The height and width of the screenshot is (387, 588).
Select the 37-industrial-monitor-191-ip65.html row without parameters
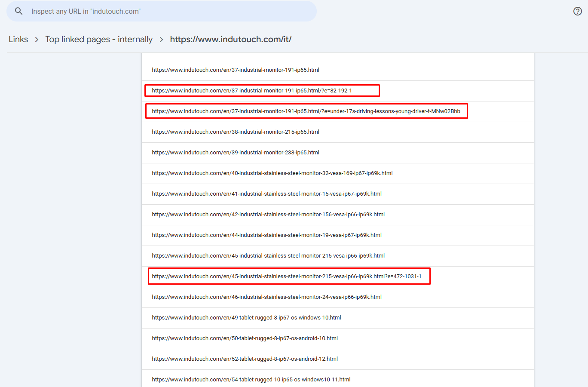pos(338,70)
